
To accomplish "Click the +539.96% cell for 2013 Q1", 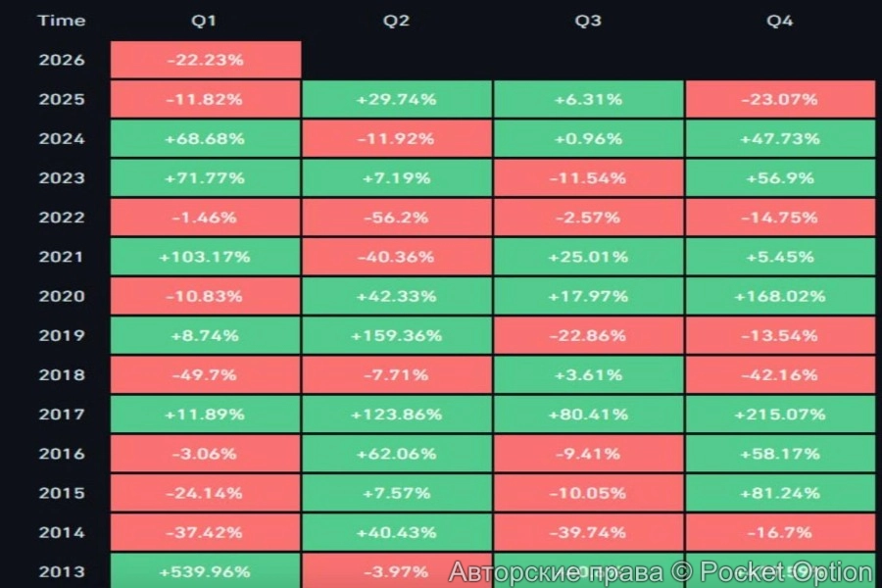I will [x=205, y=571].
